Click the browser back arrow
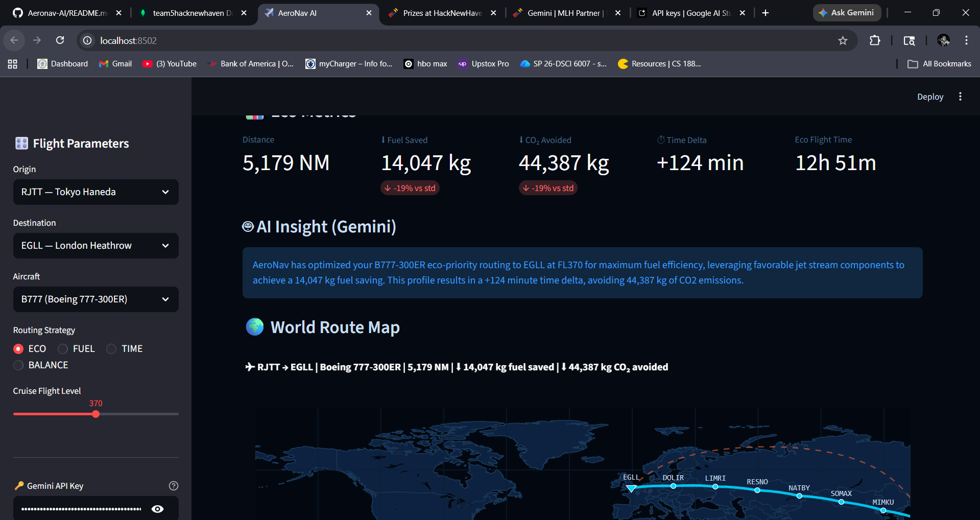Viewport: 980px width, 520px height. [14, 40]
